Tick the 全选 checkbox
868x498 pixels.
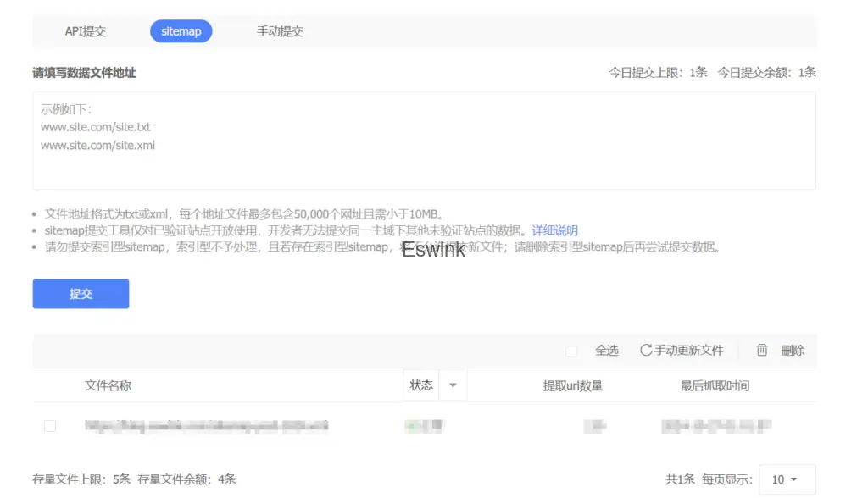[x=571, y=351]
